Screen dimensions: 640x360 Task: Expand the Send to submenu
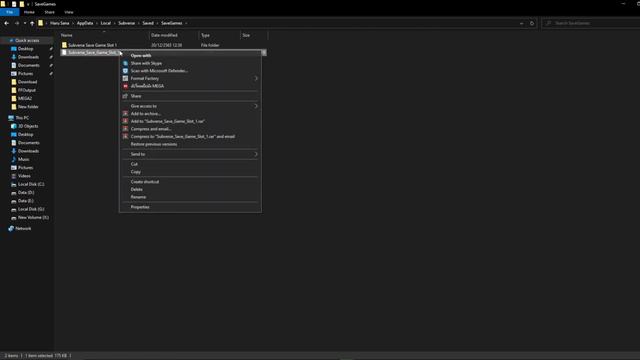pyautogui.click(x=256, y=154)
